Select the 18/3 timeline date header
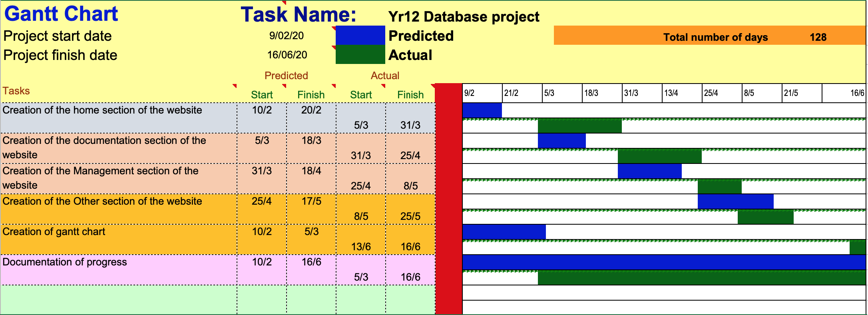 pos(602,93)
